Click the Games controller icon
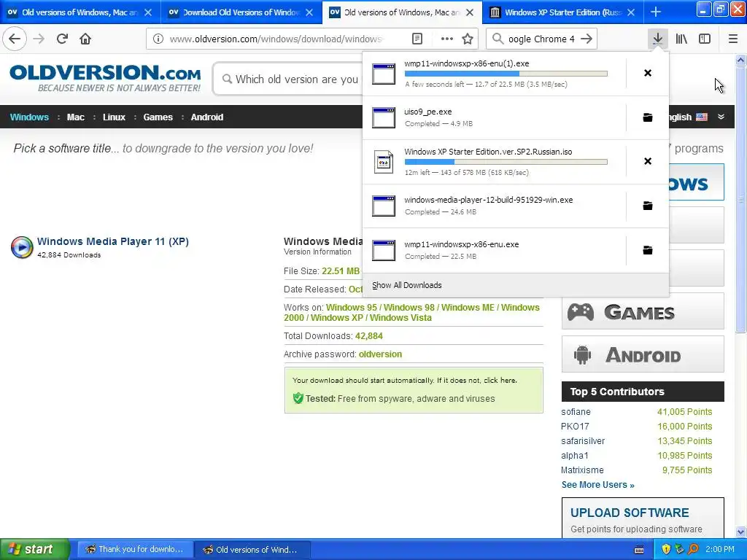 pyautogui.click(x=581, y=312)
